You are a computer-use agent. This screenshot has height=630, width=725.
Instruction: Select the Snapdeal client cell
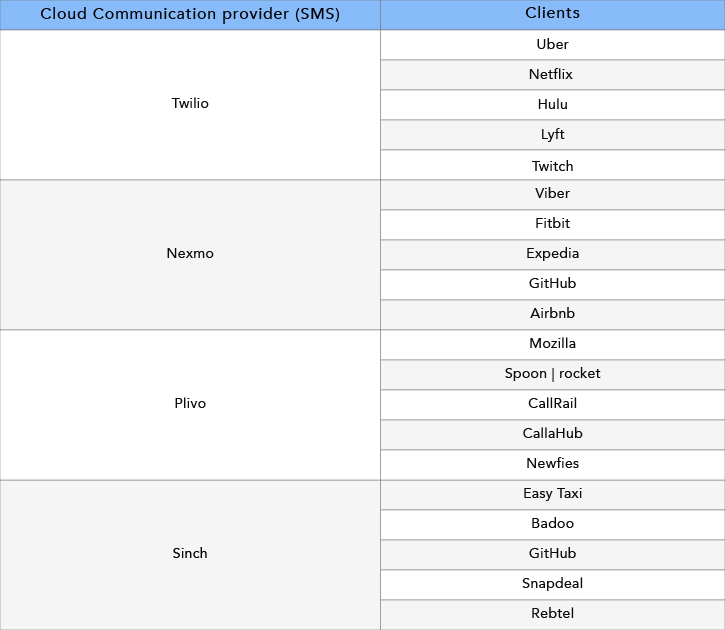(553, 585)
